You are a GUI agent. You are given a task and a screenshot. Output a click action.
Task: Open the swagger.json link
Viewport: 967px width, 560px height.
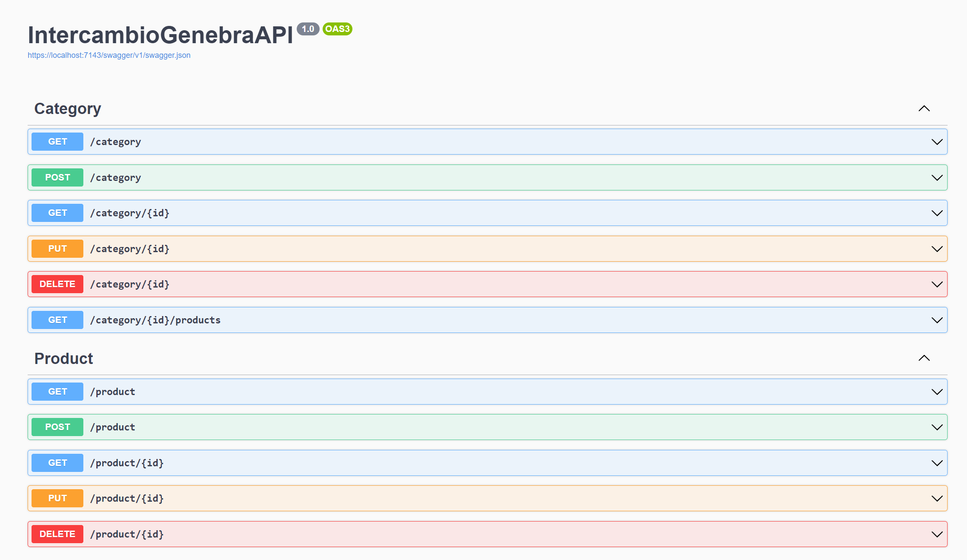[109, 55]
